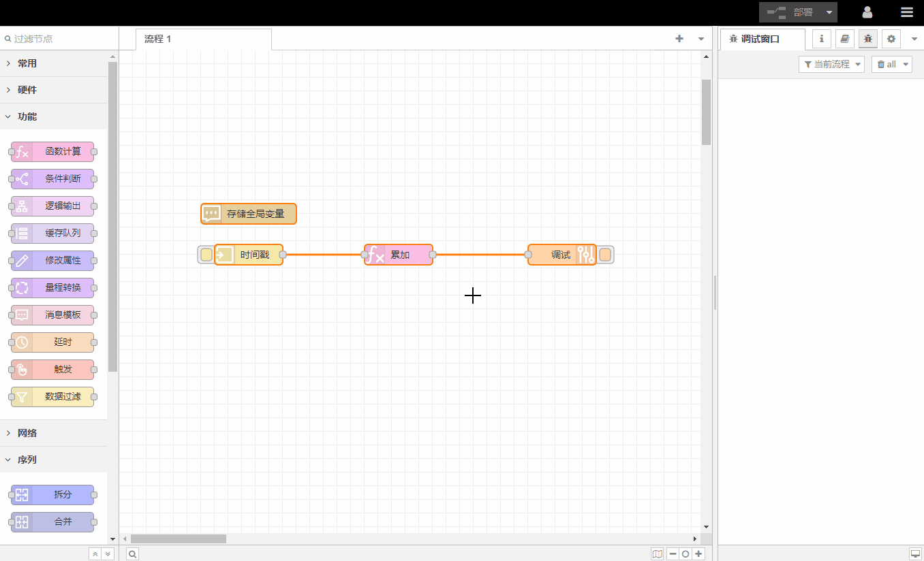Toggle the 调试 node output button
The height and width of the screenshot is (561, 924).
[605, 255]
